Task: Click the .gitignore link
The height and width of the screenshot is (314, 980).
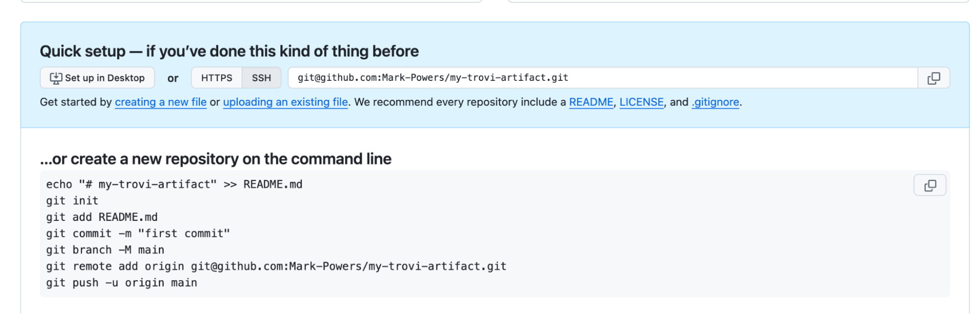Action: point(715,102)
